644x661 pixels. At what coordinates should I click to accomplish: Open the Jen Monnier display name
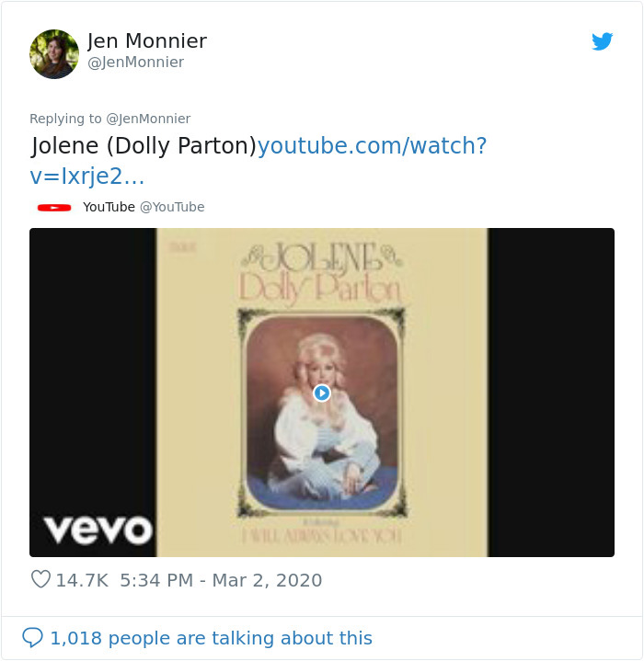[147, 40]
